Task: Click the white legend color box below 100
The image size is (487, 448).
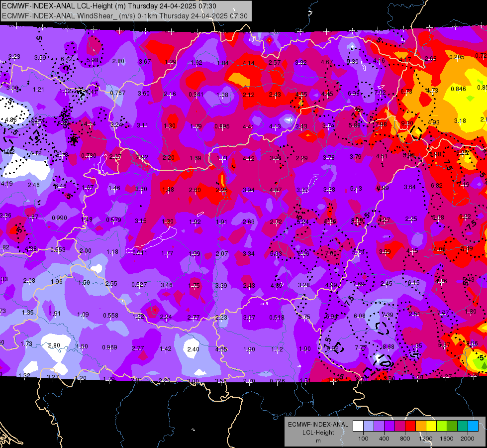Action: [x=358, y=426]
